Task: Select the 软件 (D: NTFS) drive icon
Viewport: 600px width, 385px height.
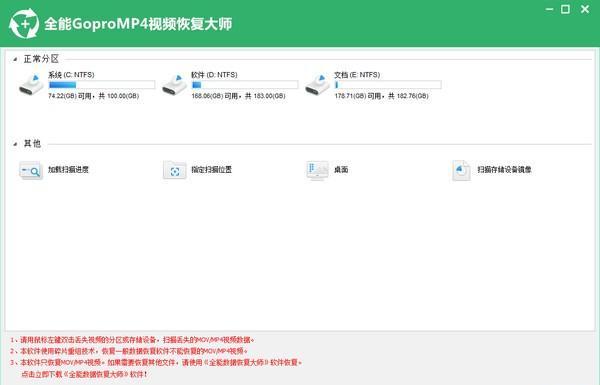Action: click(174, 85)
